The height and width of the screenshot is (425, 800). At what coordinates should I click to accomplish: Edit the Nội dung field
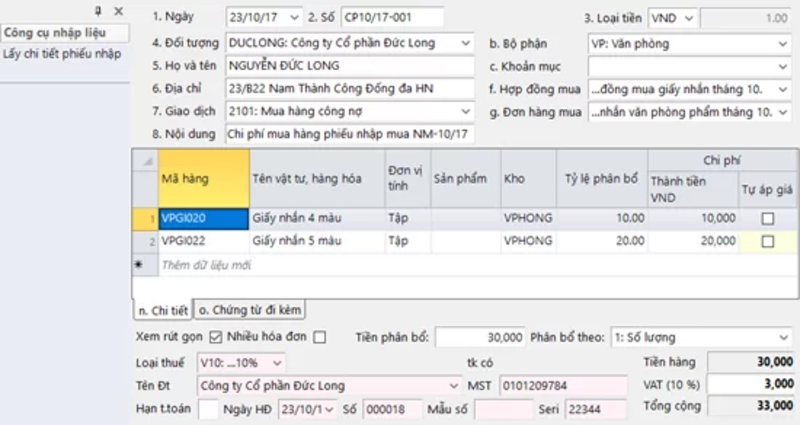pos(349,134)
